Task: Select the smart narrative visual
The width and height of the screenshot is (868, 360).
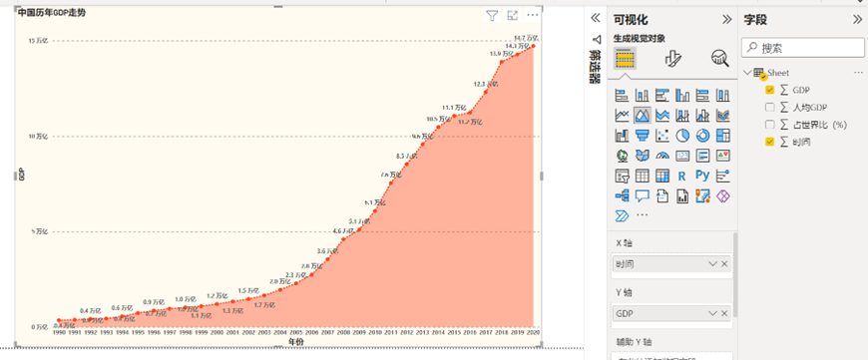Action: 662,195
